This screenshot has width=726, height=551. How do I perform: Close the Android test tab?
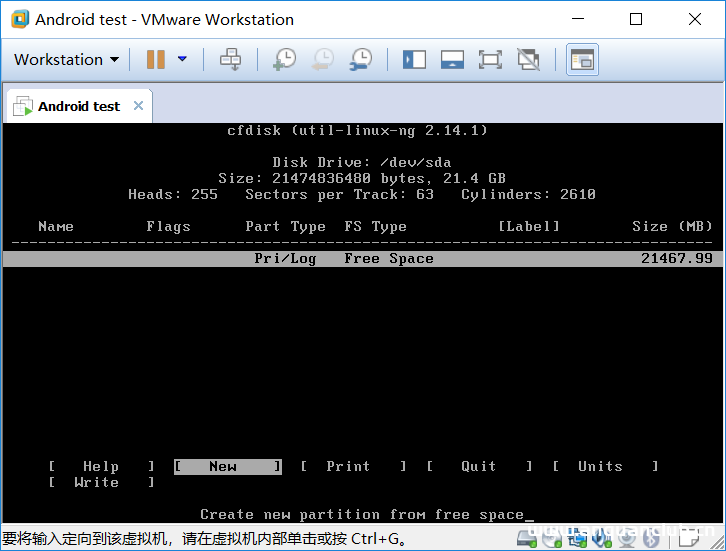[138, 106]
